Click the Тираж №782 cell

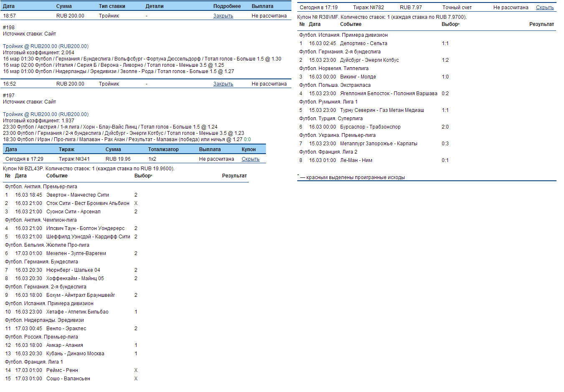pyautogui.click(x=369, y=8)
